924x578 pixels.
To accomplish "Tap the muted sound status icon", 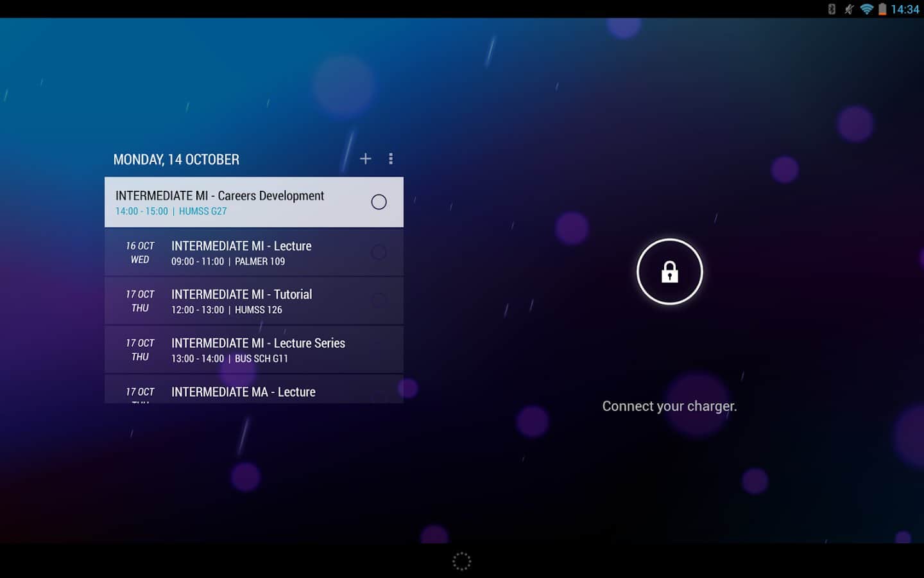I will (849, 9).
